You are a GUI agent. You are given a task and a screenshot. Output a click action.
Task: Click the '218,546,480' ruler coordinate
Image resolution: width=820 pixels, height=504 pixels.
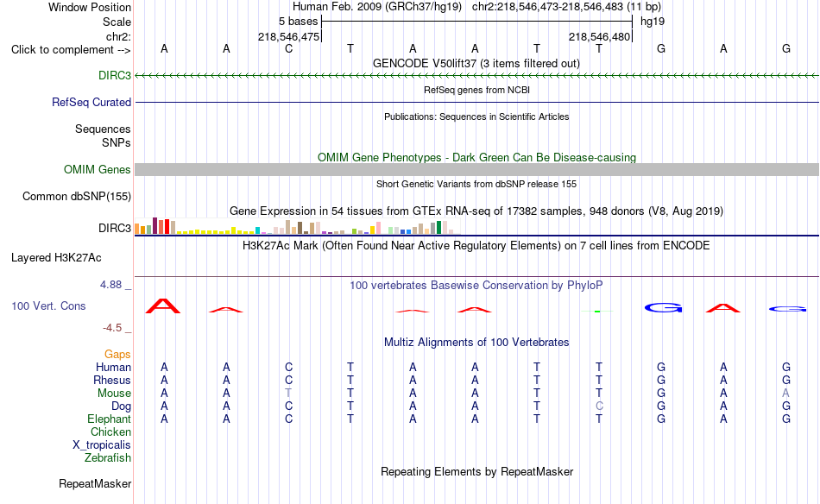pos(599,37)
